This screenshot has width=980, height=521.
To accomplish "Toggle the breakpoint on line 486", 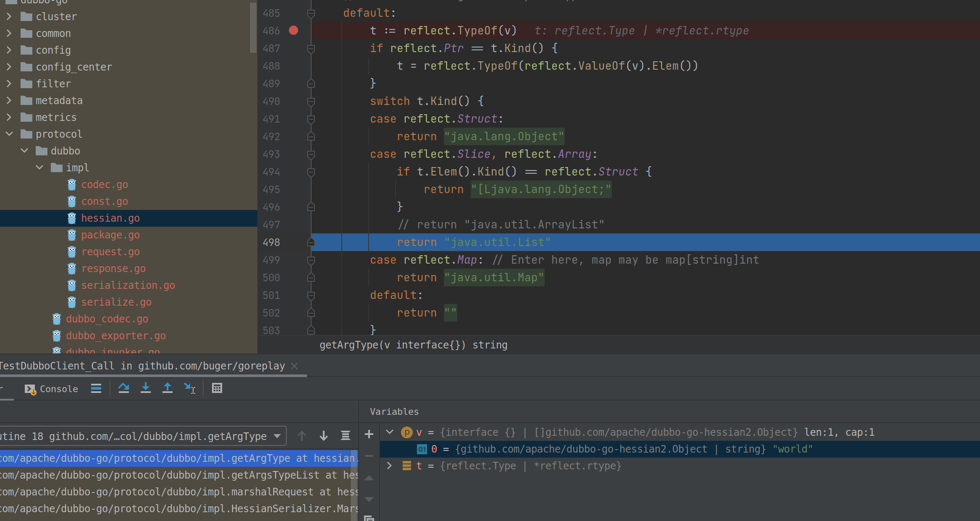I will (293, 31).
